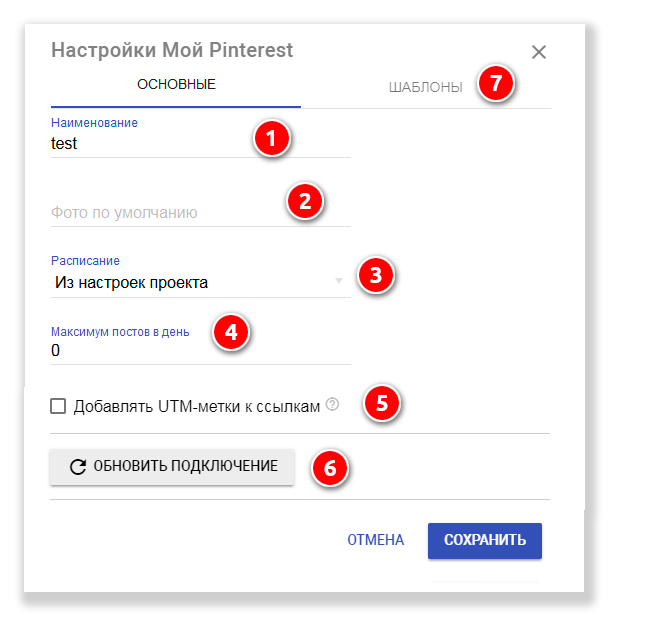
Task: Expand the Расписание dropdown arrow
Action: pyautogui.click(x=339, y=281)
